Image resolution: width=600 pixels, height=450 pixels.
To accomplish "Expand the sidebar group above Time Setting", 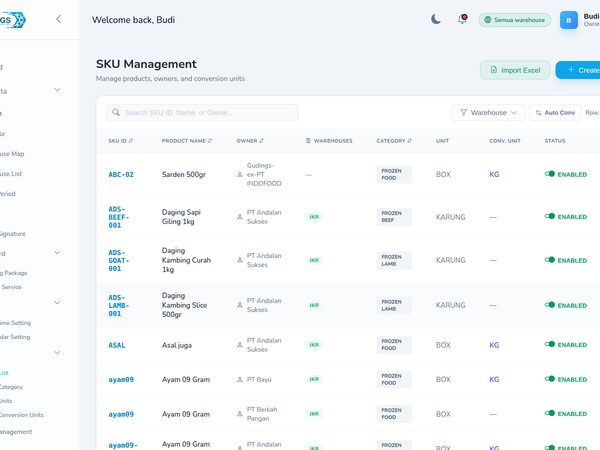I will pyautogui.click(x=57, y=303).
